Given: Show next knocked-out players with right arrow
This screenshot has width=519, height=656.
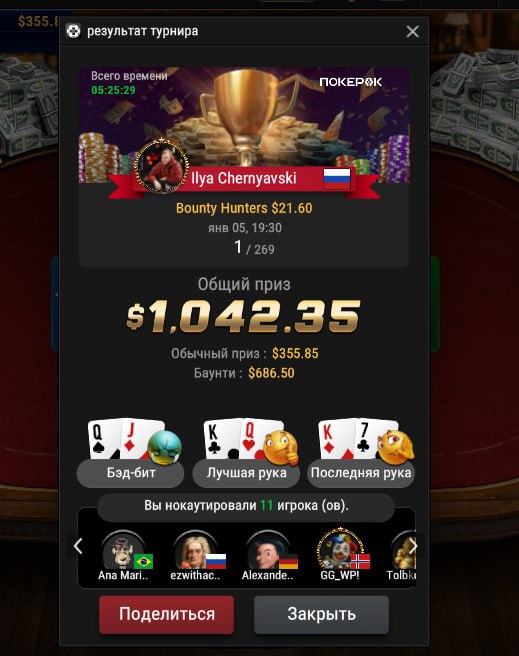Looking at the screenshot, I should coord(412,546).
